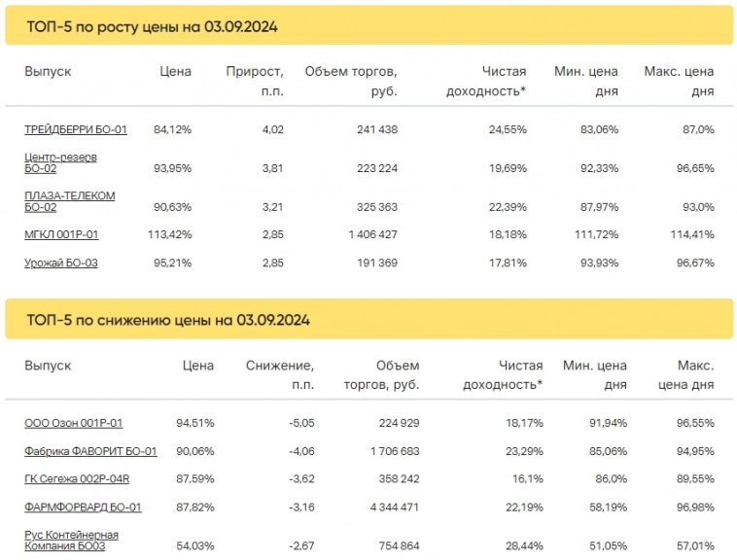
Task: Open the ТРЕЙДБЕРРИ БО-01 bond link
Action: (x=76, y=129)
